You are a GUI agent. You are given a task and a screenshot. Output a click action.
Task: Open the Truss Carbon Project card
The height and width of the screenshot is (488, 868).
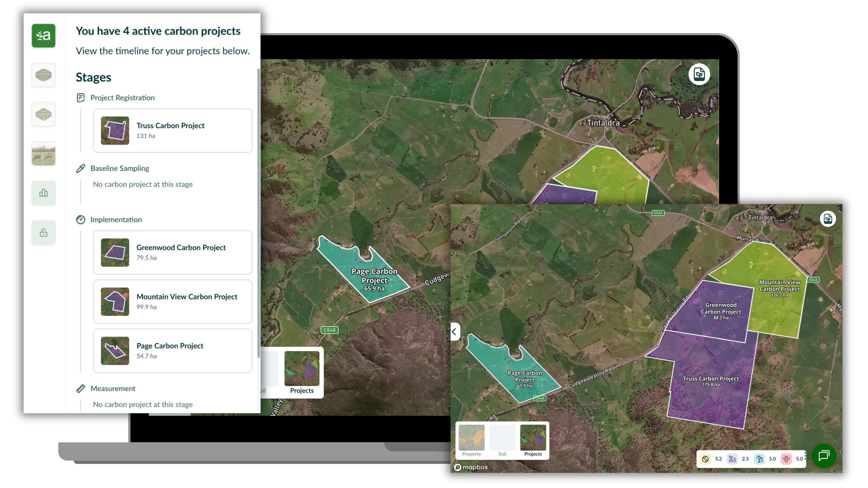pos(173,131)
